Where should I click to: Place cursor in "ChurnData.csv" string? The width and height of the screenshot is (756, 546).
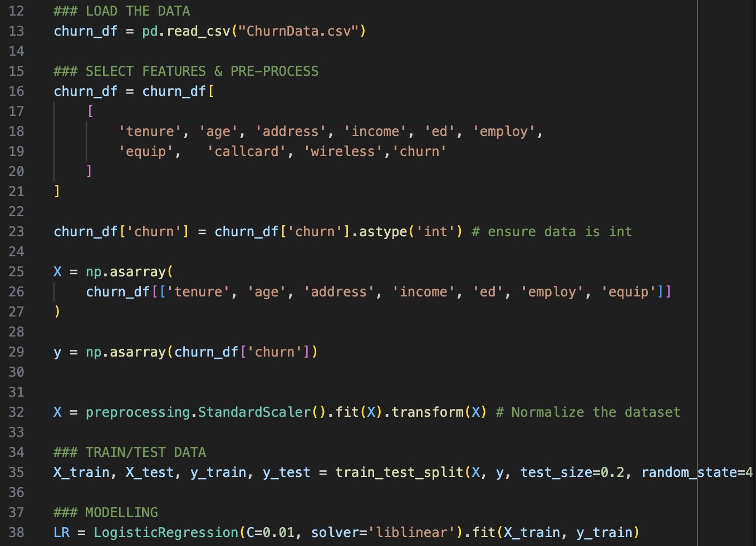298,31
